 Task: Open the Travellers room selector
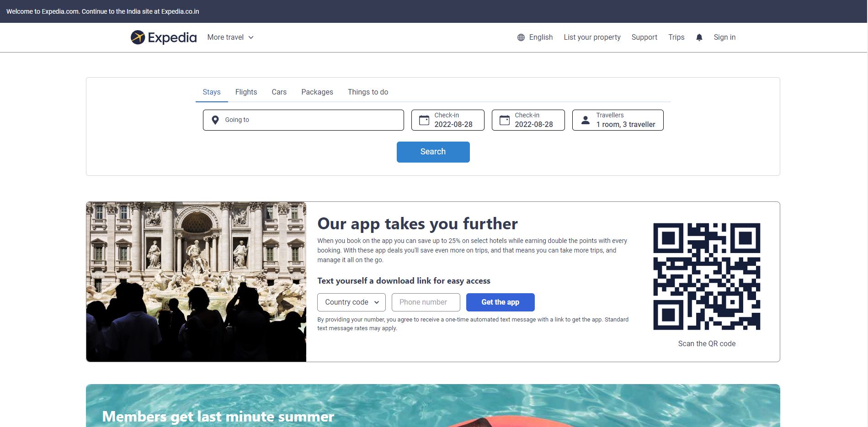click(x=618, y=120)
